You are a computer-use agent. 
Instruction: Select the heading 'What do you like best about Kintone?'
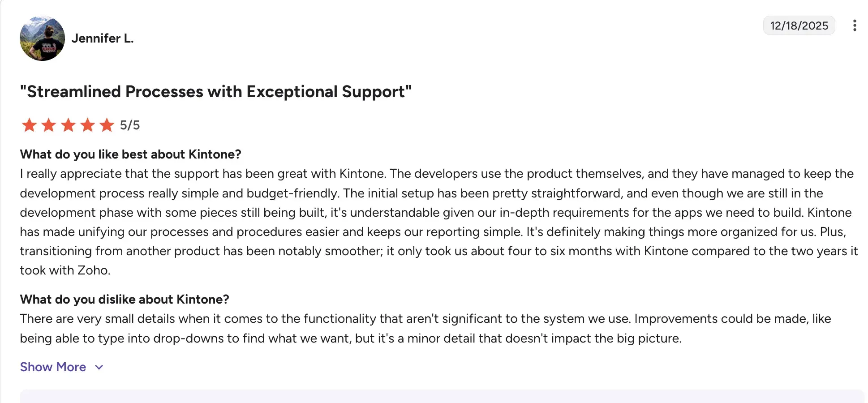[130, 154]
